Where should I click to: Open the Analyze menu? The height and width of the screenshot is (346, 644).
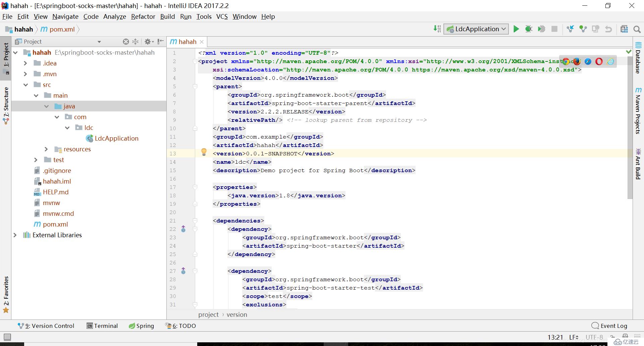click(x=115, y=16)
